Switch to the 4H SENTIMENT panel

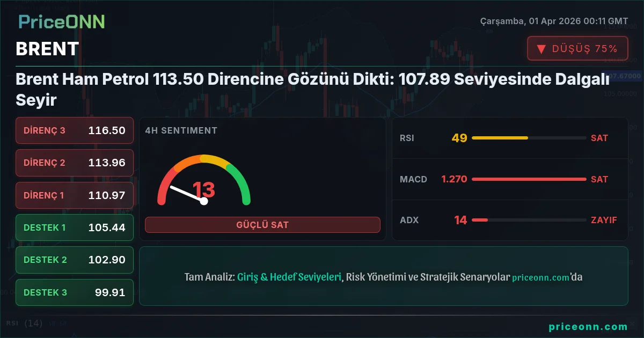tap(181, 130)
